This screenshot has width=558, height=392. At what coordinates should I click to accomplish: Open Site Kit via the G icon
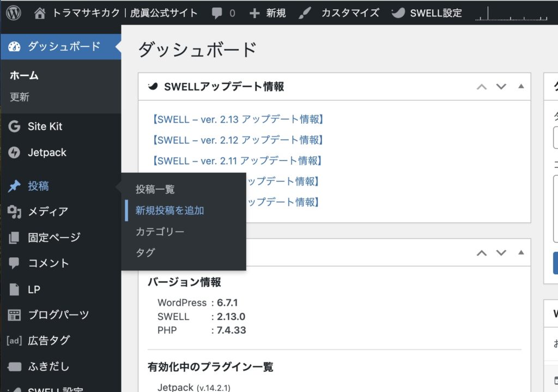coord(14,126)
